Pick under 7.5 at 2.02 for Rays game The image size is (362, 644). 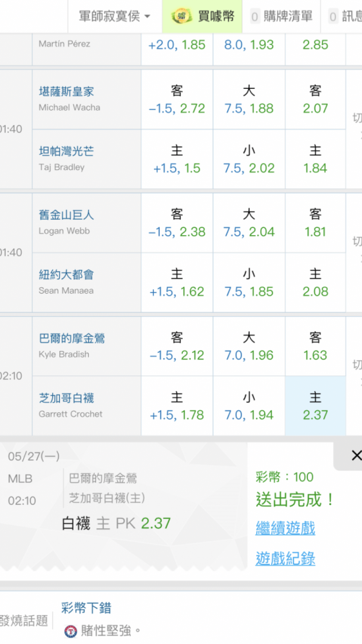click(x=249, y=159)
